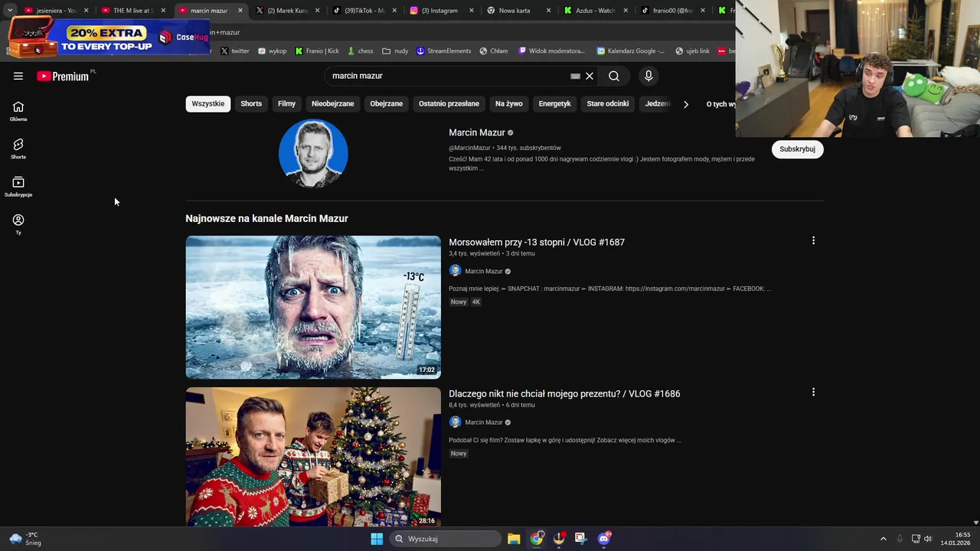This screenshot has width=980, height=551.
Task: Open the tab search dropdown in Chrome
Action: click(x=10, y=11)
